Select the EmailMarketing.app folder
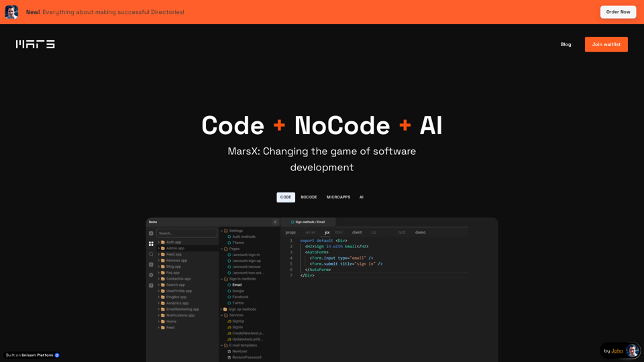Screen dimensions: 644x362 (182, 309)
